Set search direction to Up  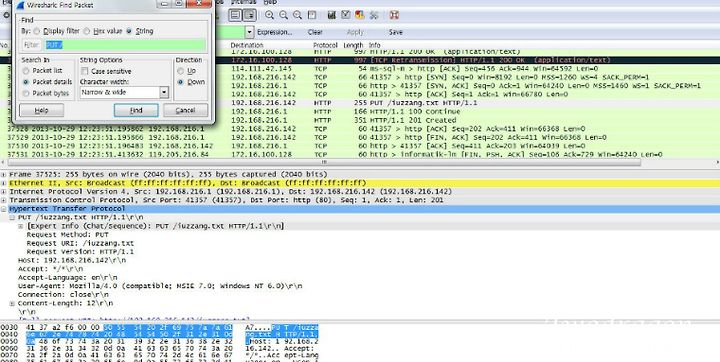[x=180, y=71]
